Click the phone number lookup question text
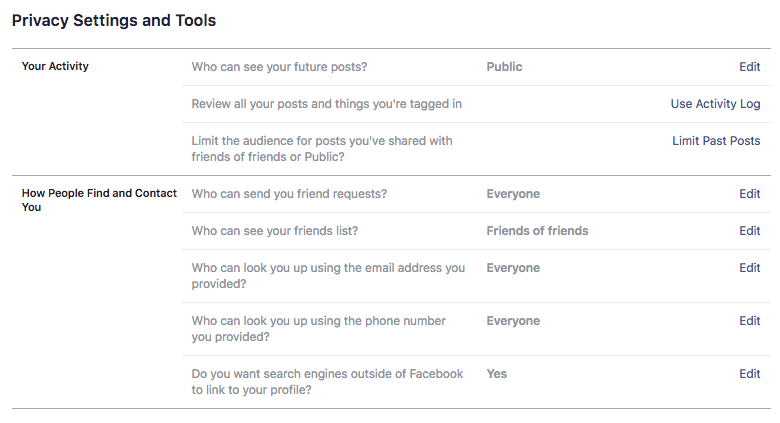The width and height of the screenshot is (780, 423). coord(318,329)
